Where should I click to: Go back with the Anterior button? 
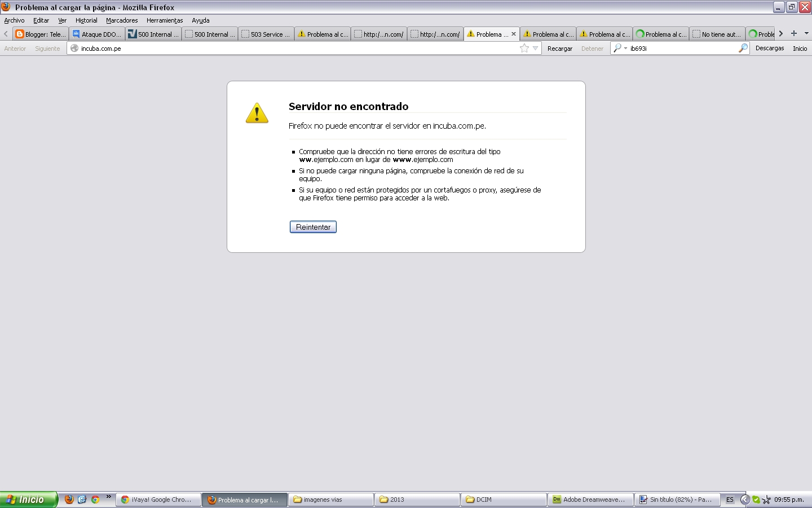point(15,49)
